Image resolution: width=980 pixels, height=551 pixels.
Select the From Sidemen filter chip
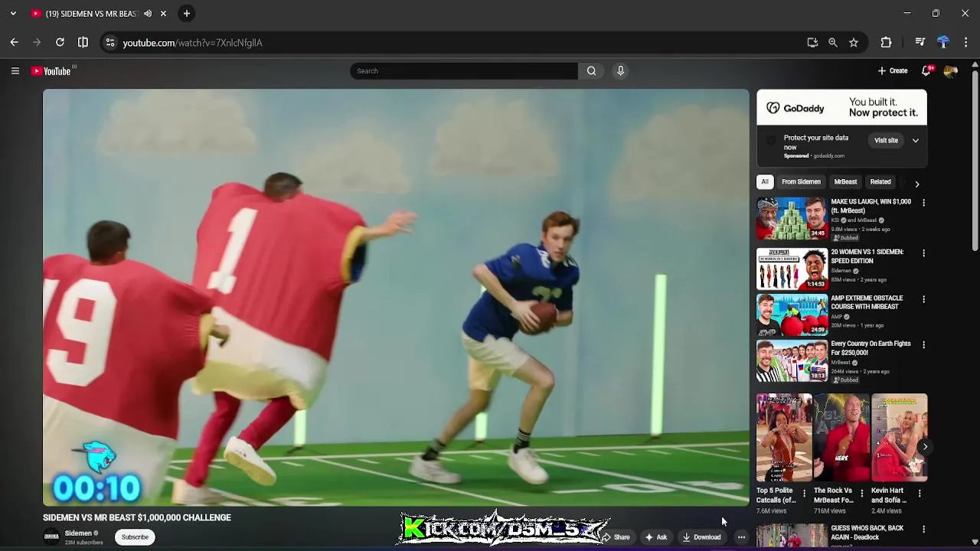[x=801, y=182]
